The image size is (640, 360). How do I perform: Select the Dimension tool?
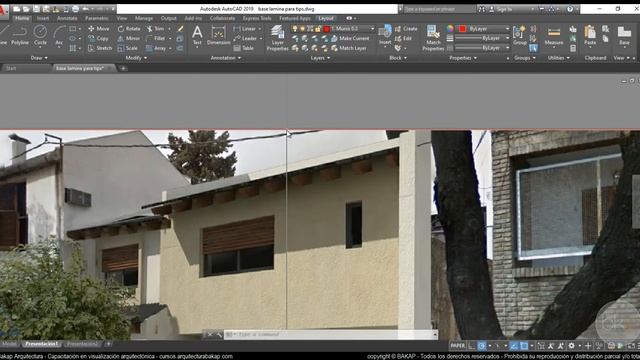pyautogui.click(x=218, y=35)
